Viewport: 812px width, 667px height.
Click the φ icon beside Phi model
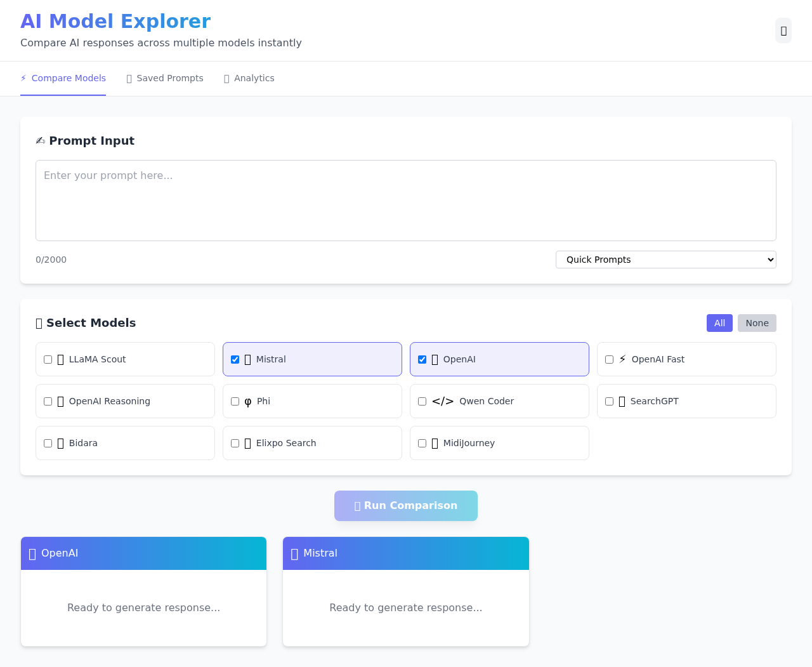(247, 401)
